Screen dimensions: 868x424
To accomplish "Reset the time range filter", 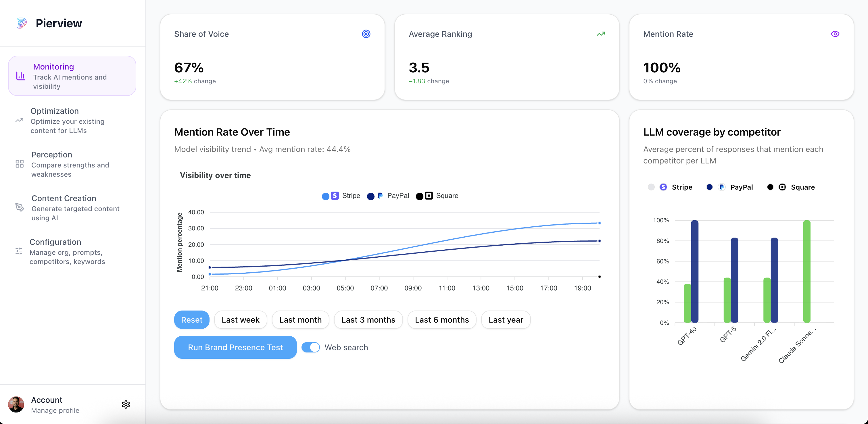I will click(191, 320).
